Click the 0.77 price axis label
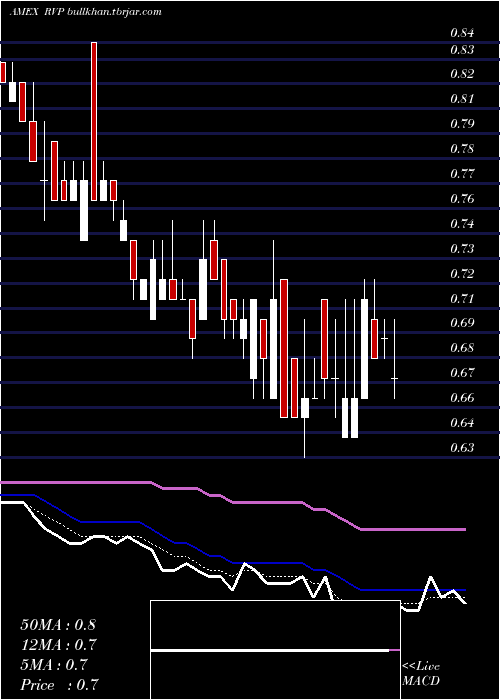The width and height of the screenshot is (500, 700). [x=462, y=174]
